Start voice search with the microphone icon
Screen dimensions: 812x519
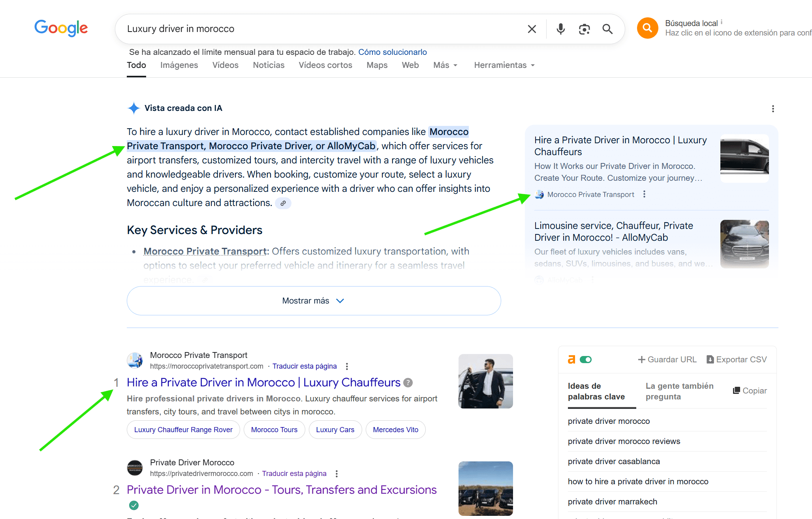click(x=560, y=29)
